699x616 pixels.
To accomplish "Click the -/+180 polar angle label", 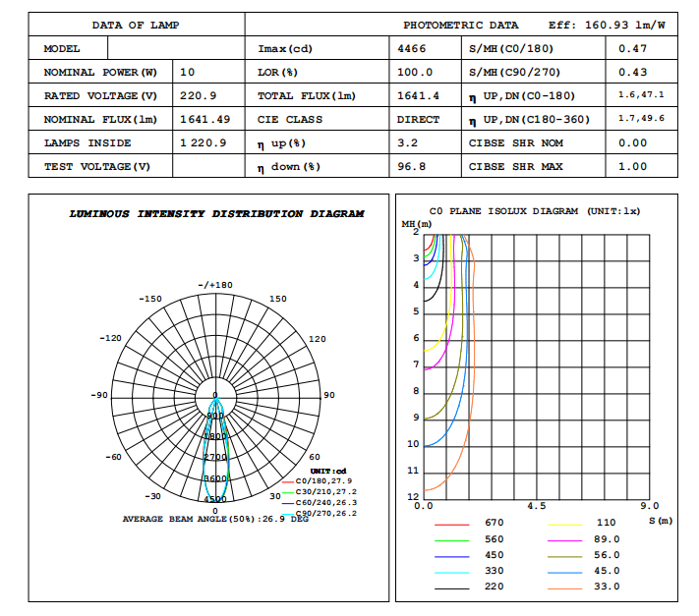I will [x=215, y=285].
